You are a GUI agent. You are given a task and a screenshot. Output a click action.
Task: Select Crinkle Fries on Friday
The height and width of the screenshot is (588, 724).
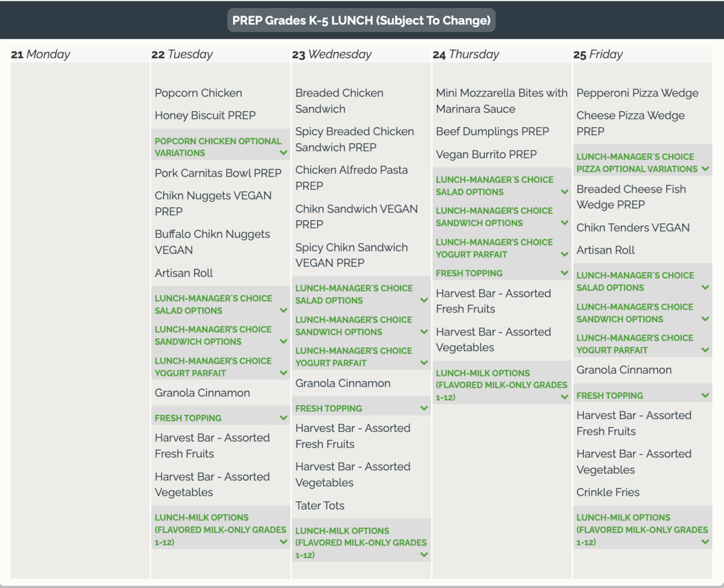point(608,492)
